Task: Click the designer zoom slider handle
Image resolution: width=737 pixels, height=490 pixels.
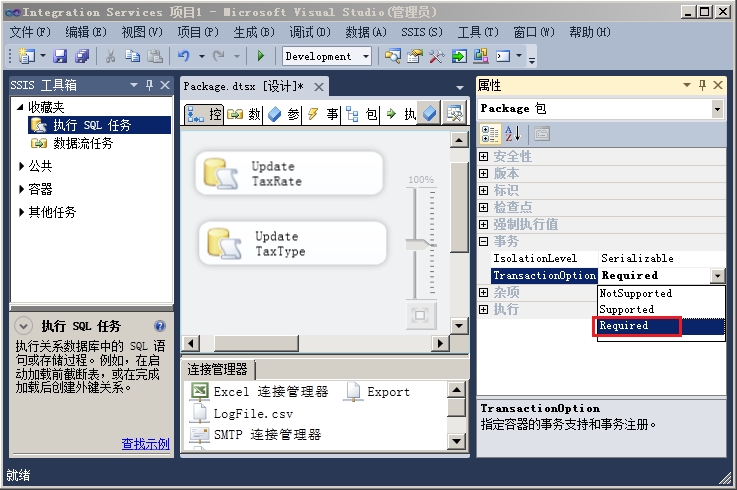Action: tap(421, 245)
